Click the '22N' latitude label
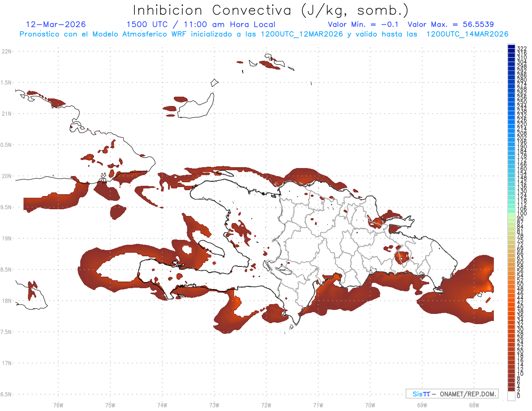The height and width of the screenshot is (411, 532). pos(8,51)
